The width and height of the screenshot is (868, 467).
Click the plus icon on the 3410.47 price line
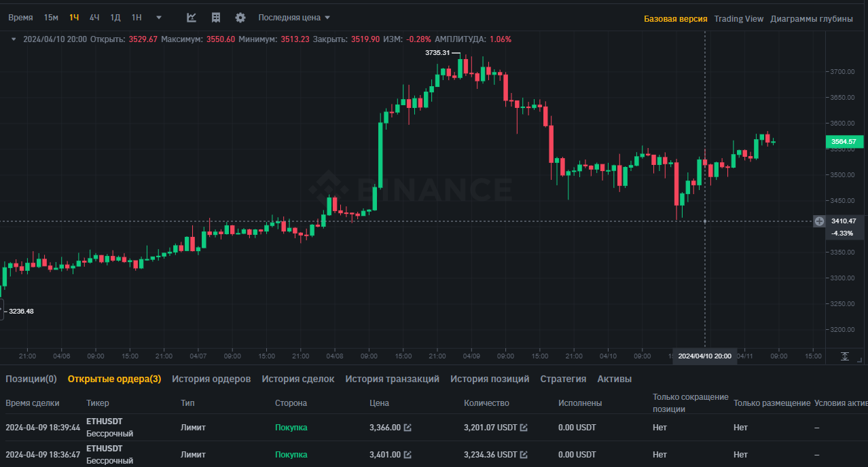pos(819,221)
